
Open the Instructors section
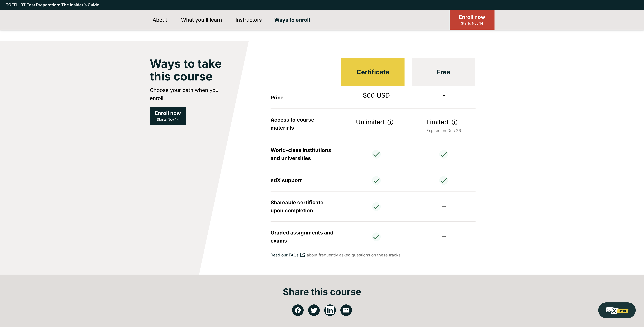[x=249, y=20]
